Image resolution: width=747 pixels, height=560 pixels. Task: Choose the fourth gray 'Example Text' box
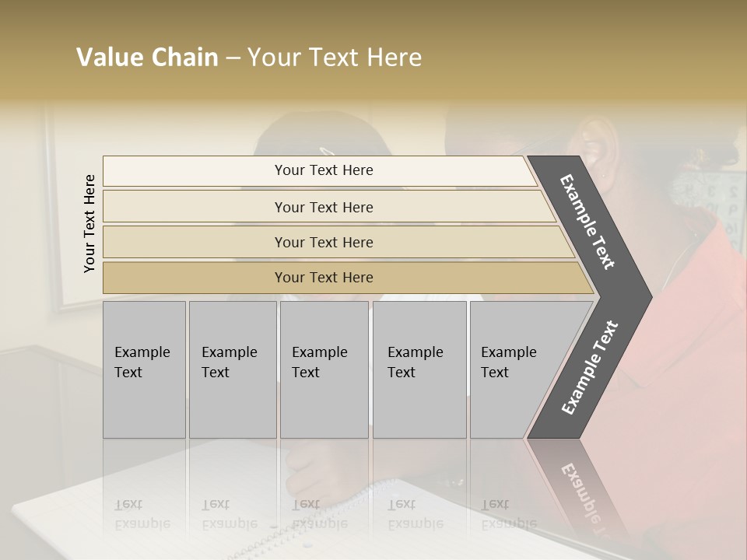tap(419, 369)
